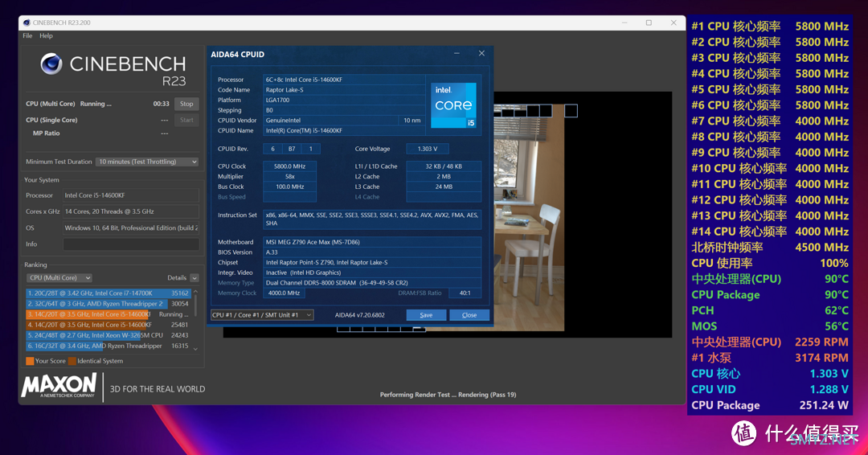The width and height of the screenshot is (868, 455).
Task: Click the Processor field showing Intel Core i5-14600KF
Action: pyautogui.click(x=131, y=195)
